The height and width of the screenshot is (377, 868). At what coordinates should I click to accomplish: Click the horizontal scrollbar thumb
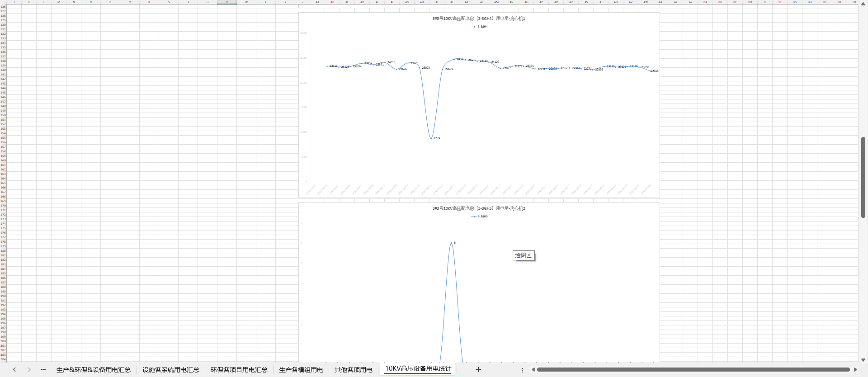point(693,370)
